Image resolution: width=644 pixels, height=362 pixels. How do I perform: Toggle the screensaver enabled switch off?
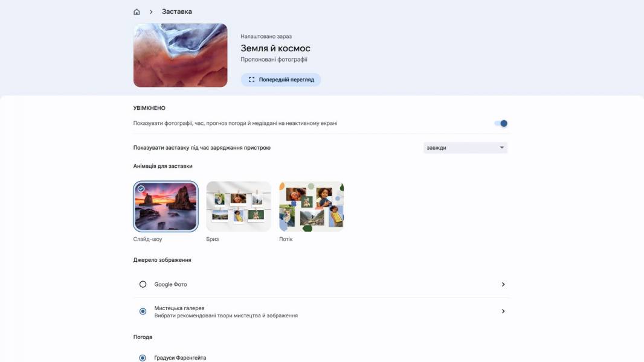click(501, 124)
